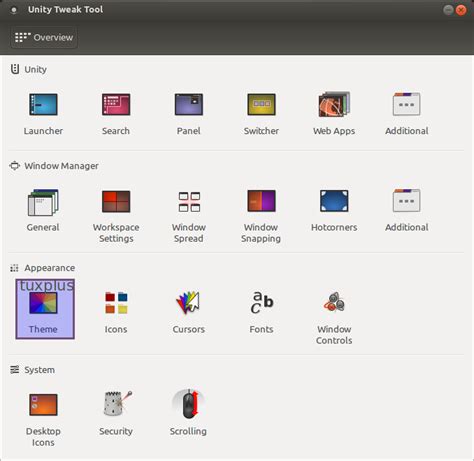Open the Security settings icon
The image size is (474, 461).
coord(117,403)
